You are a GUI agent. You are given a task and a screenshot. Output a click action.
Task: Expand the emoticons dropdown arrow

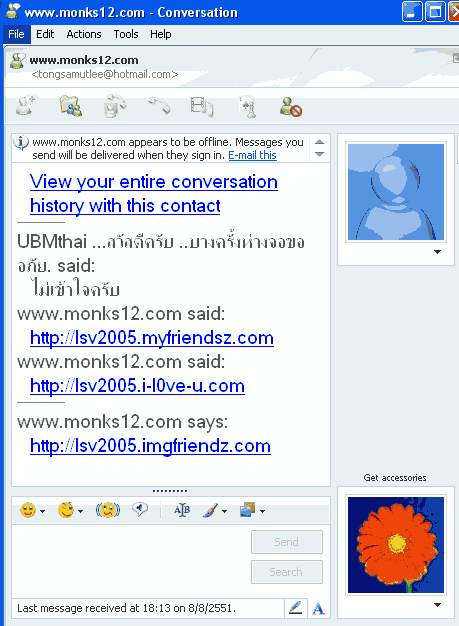[42, 511]
